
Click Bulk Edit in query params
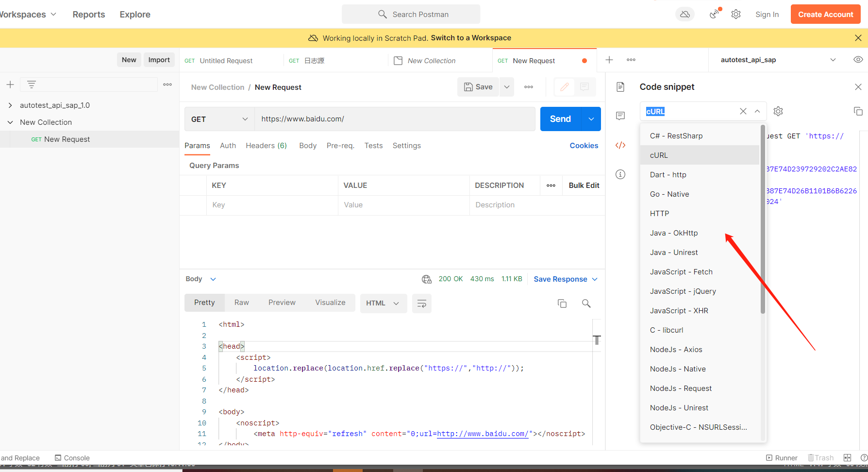[584, 185]
